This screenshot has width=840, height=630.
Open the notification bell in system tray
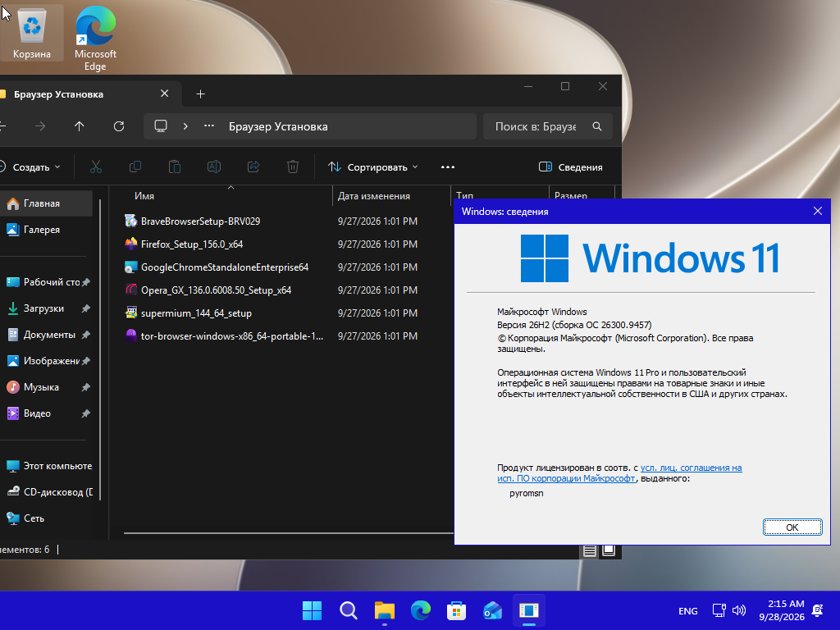coord(818,610)
